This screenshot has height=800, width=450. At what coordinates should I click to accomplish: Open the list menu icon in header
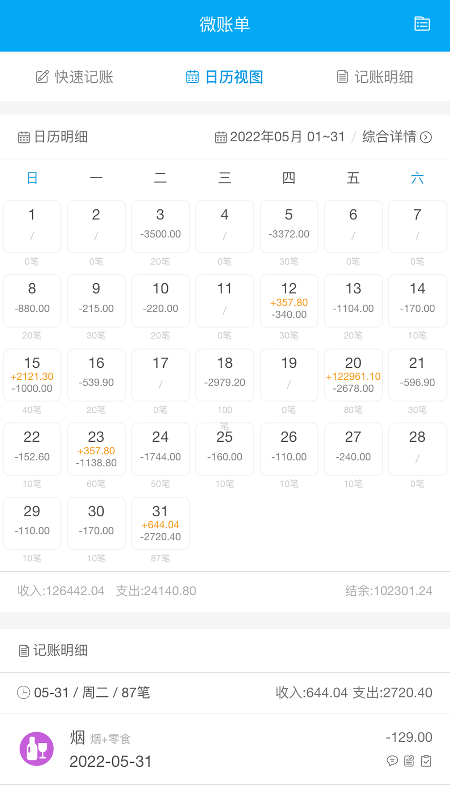422,24
